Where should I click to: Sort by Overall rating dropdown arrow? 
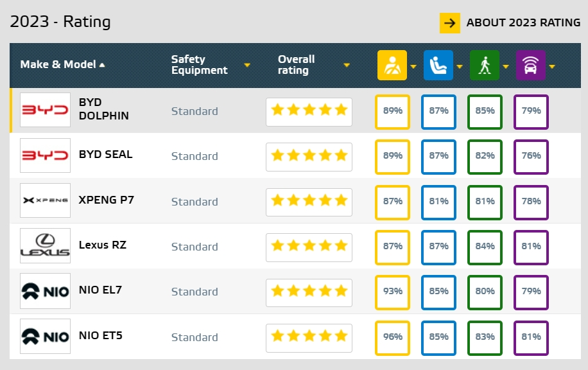tap(347, 65)
